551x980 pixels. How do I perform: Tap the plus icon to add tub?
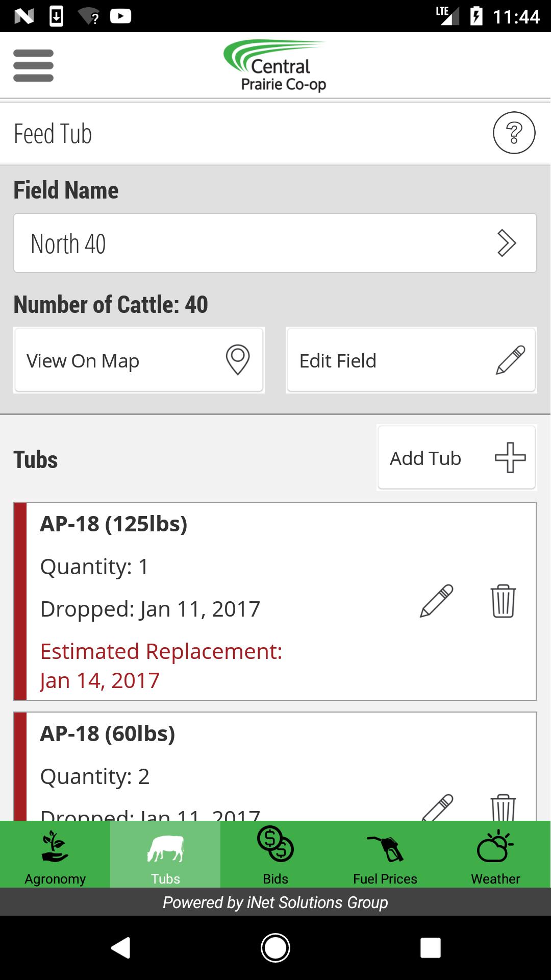[510, 457]
